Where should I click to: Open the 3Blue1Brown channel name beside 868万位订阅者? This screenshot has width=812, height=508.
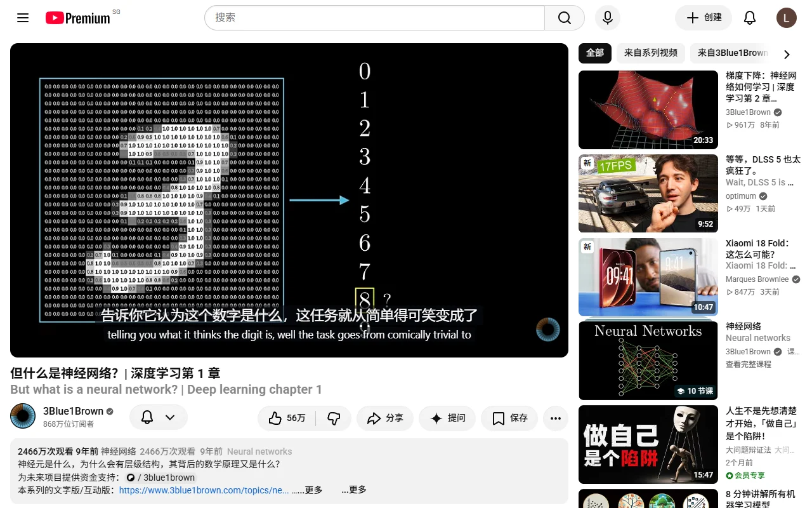[x=73, y=411]
